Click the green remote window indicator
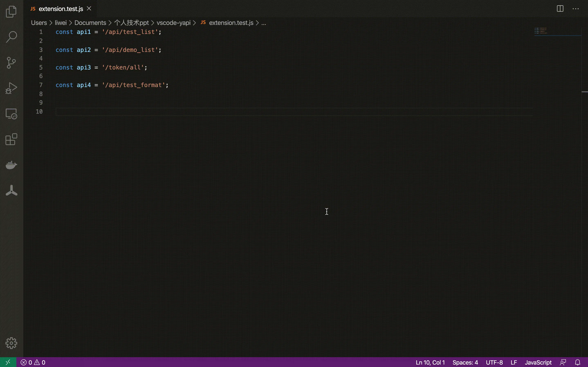 pos(8,362)
